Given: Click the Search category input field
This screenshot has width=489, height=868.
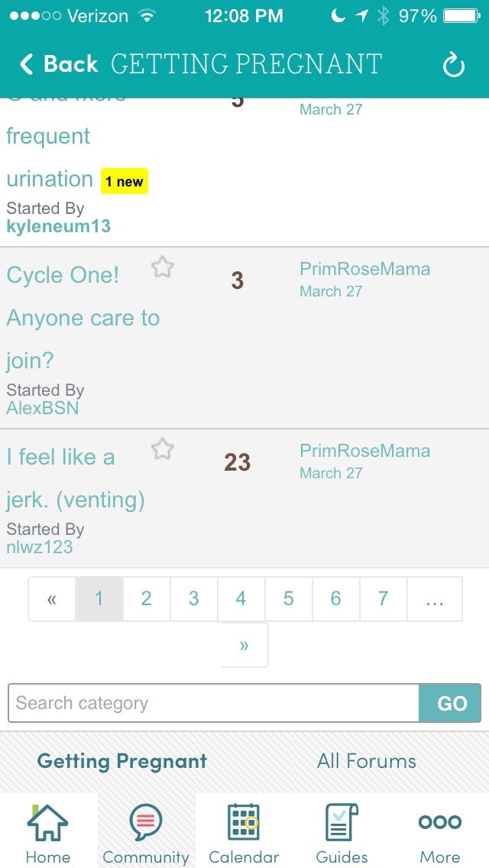Looking at the screenshot, I should (x=214, y=703).
